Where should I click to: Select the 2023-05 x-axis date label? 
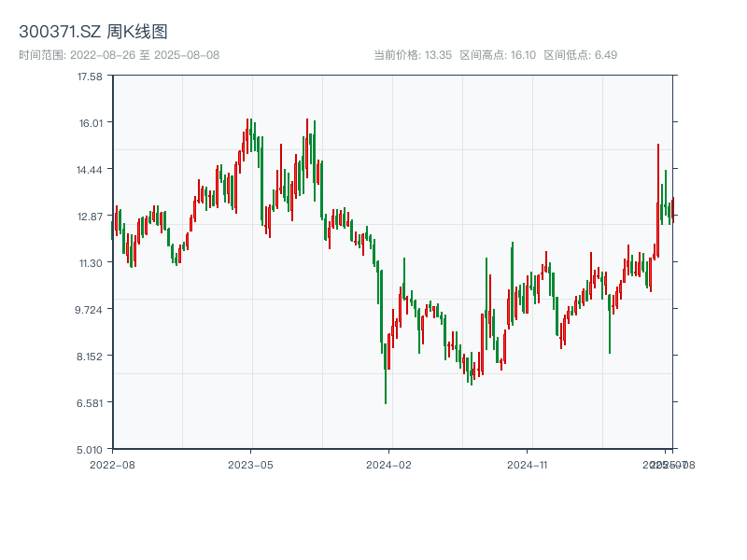tap(250, 464)
